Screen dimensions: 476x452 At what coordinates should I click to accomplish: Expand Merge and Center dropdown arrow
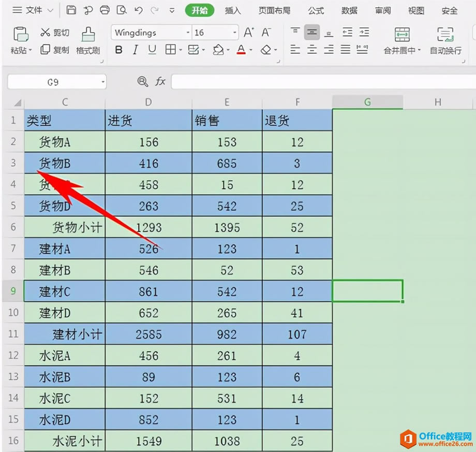pos(419,50)
